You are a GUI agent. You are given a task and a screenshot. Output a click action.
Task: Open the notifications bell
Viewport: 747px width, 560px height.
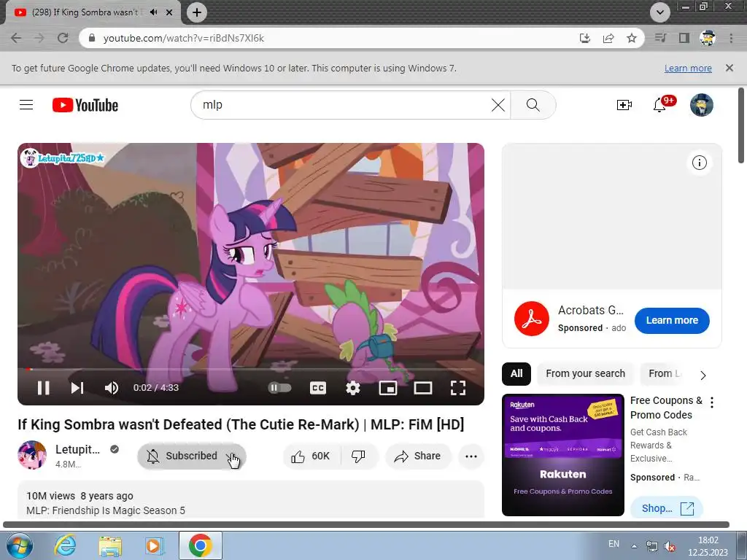pyautogui.click(x=659, y=105)
